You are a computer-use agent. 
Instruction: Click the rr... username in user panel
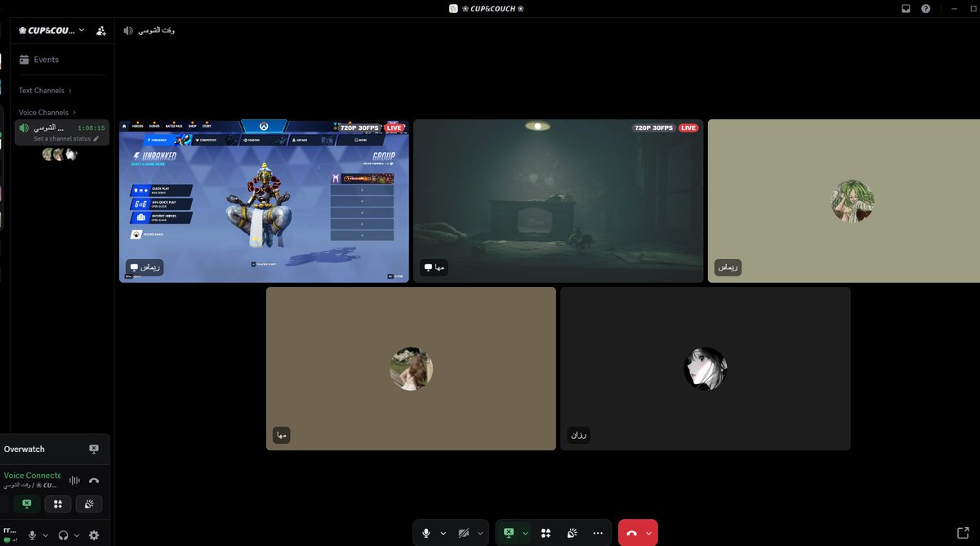coord(10,530)
